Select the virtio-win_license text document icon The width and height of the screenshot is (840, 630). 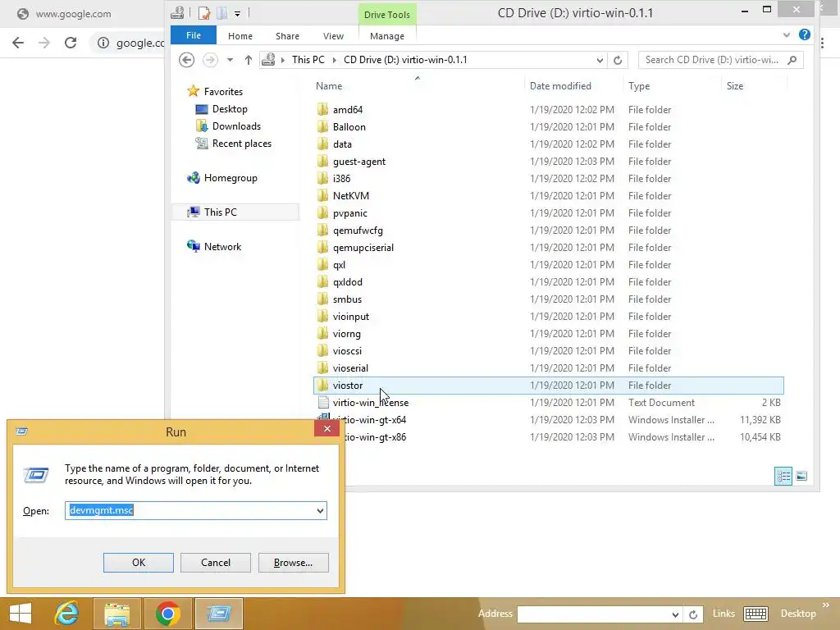click(323, 402)
